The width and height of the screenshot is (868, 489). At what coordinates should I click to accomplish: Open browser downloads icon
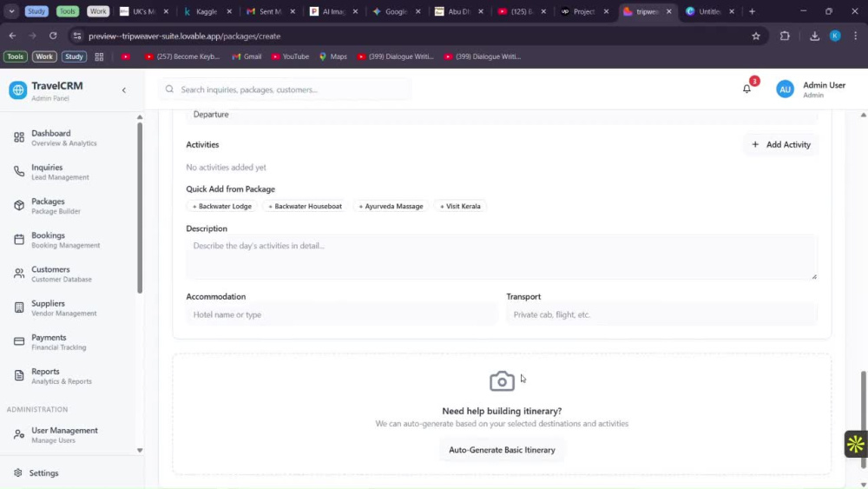814,36
